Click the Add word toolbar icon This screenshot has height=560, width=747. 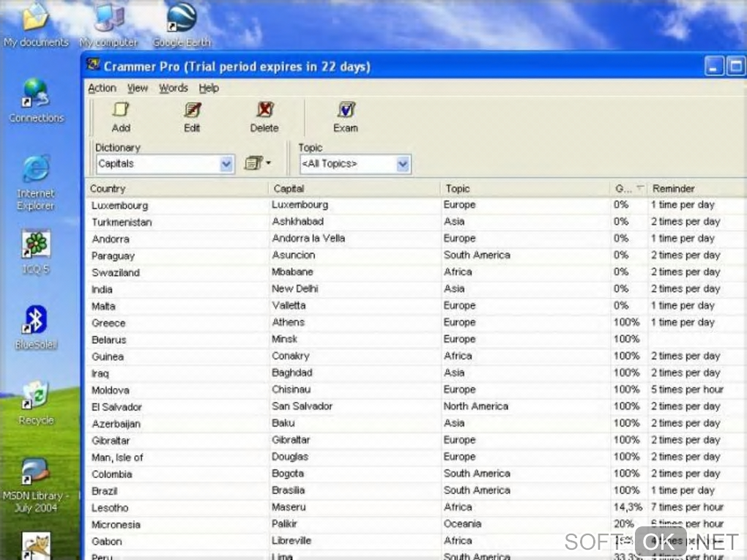click(x=121, y=117)
